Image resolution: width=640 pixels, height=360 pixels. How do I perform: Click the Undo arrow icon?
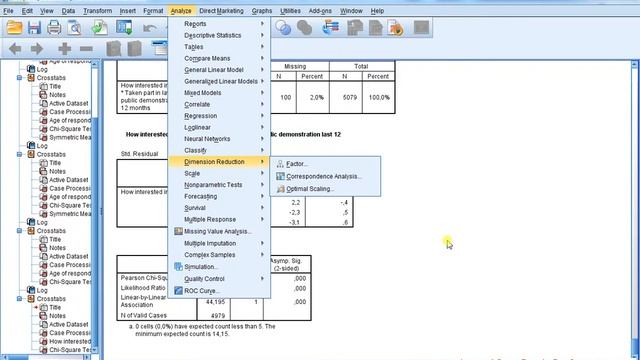[150, 28]
